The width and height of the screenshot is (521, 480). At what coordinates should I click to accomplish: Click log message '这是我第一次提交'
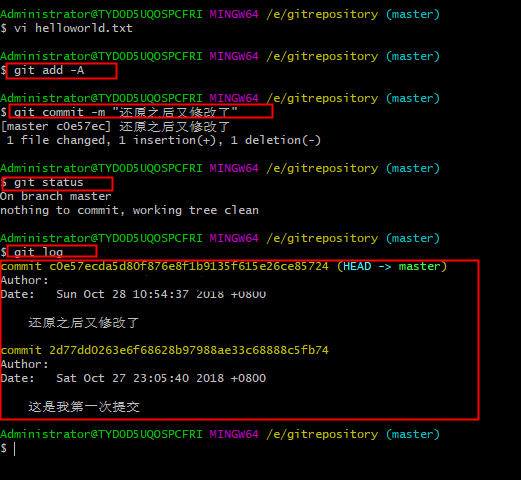(x=84, y=407)
